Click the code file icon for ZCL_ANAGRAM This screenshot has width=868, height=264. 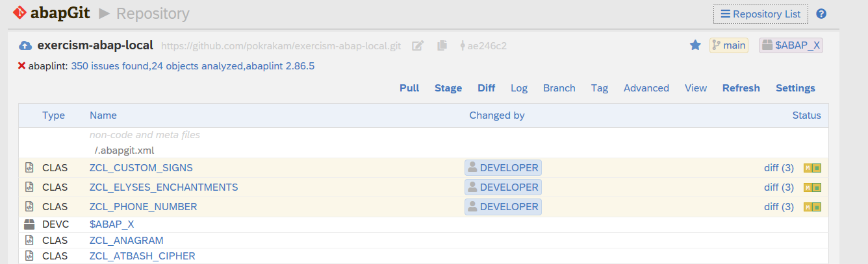(x=29, y=240)
